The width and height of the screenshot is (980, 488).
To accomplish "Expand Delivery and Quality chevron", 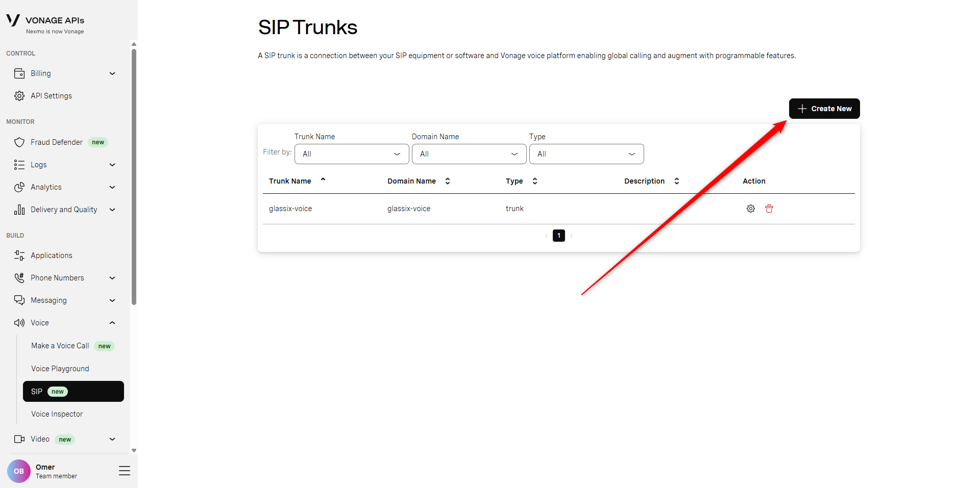I will 112,210.
